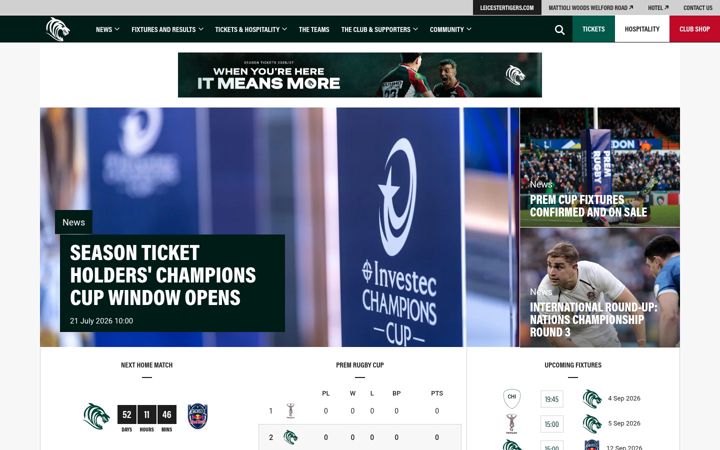Click the 4 Sep 2026 fixture date
Image resolution: width=720 pixels, height=450 pixels.
pyautogui.click(x=624, y=399)
